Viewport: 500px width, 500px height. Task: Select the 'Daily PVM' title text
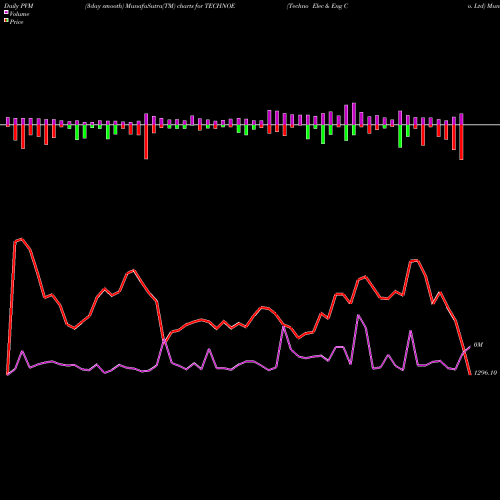(x=19, y=6)
